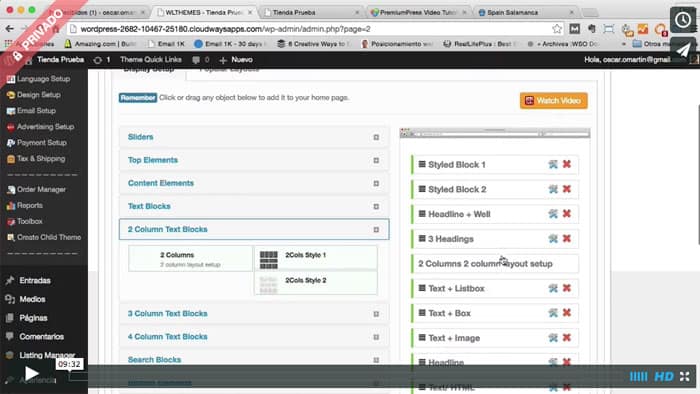Delete the Text + Listbox block

coord(567,288)
